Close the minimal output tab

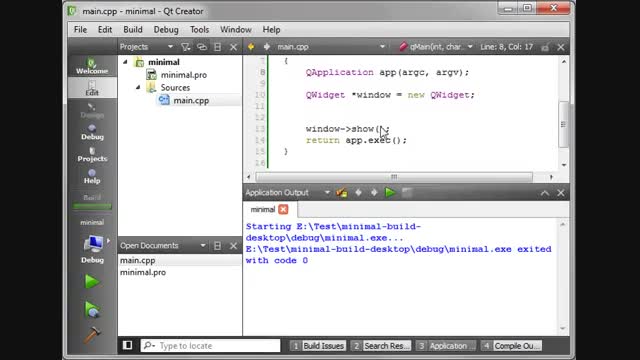coord(283,209)
